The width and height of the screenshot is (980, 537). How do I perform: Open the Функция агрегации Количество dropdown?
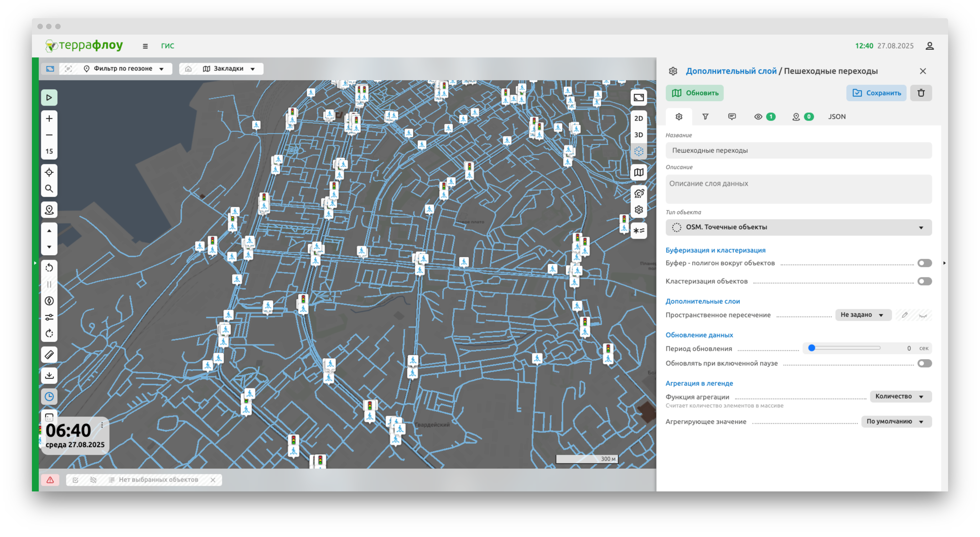900,397
